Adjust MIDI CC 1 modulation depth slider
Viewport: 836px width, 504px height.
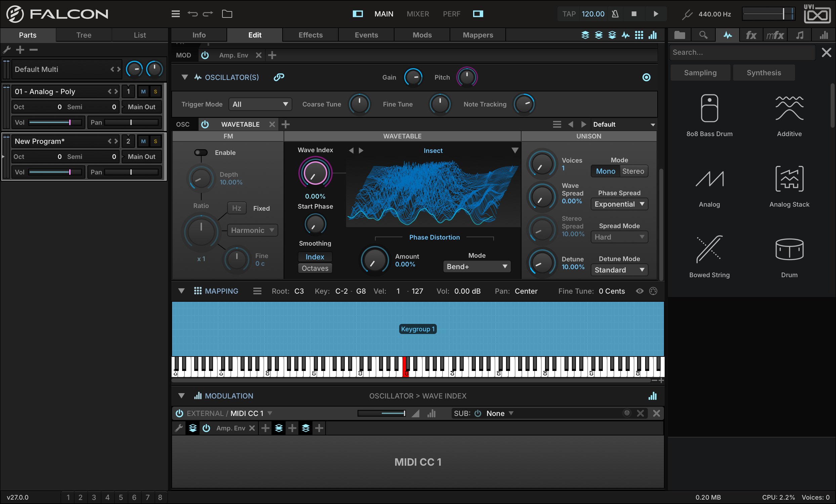[381, 413]
